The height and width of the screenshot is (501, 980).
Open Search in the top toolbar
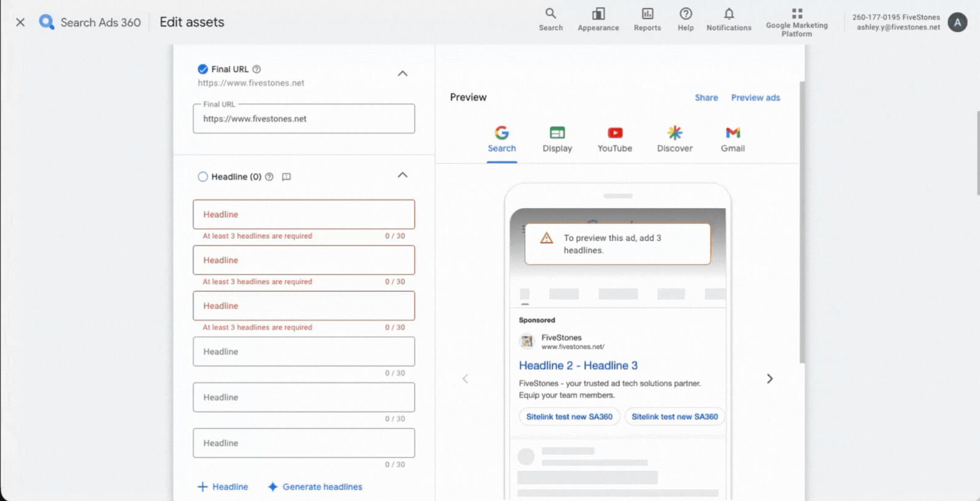pos(550,19)
